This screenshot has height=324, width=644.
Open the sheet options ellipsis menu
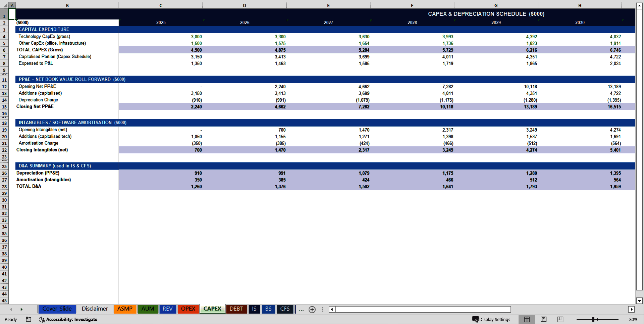tap(323, 309)
